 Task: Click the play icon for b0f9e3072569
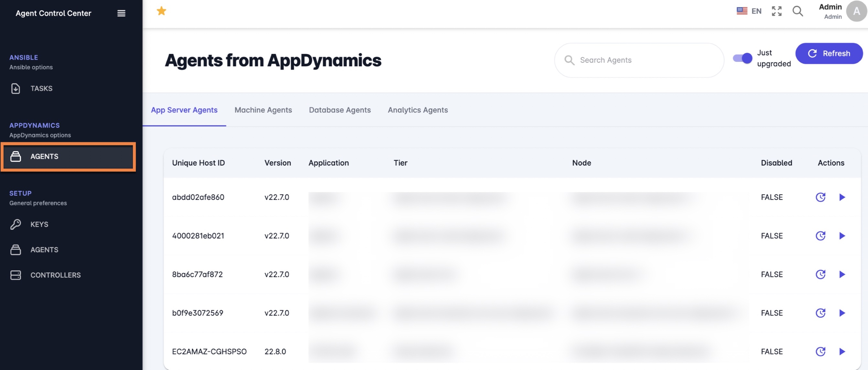842,313
